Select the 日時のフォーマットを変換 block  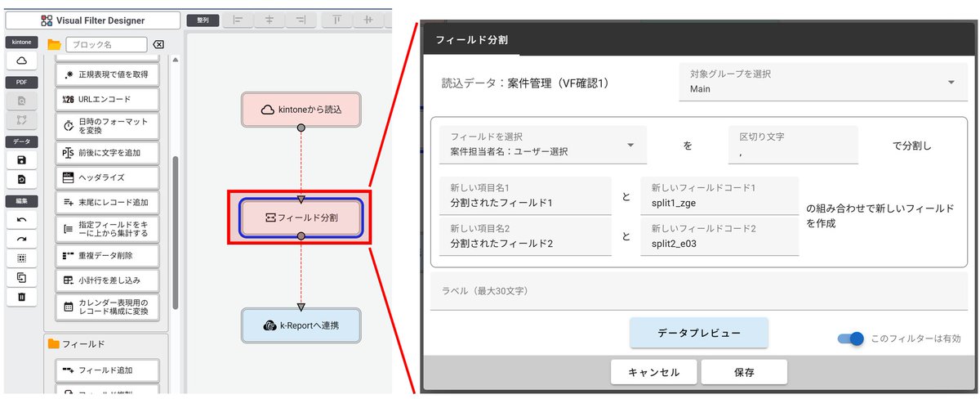108,126
